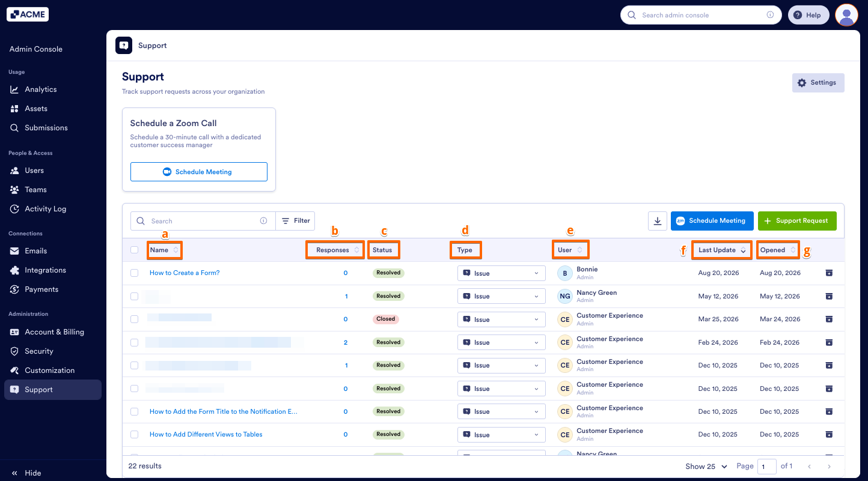The width and height of the screenshot is (868, 481).
Task: Click the page number input field
Action: tap(767, 467)
